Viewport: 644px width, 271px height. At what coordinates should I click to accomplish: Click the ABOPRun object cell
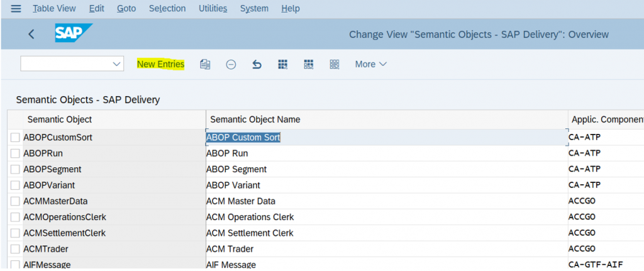(114, 153)
